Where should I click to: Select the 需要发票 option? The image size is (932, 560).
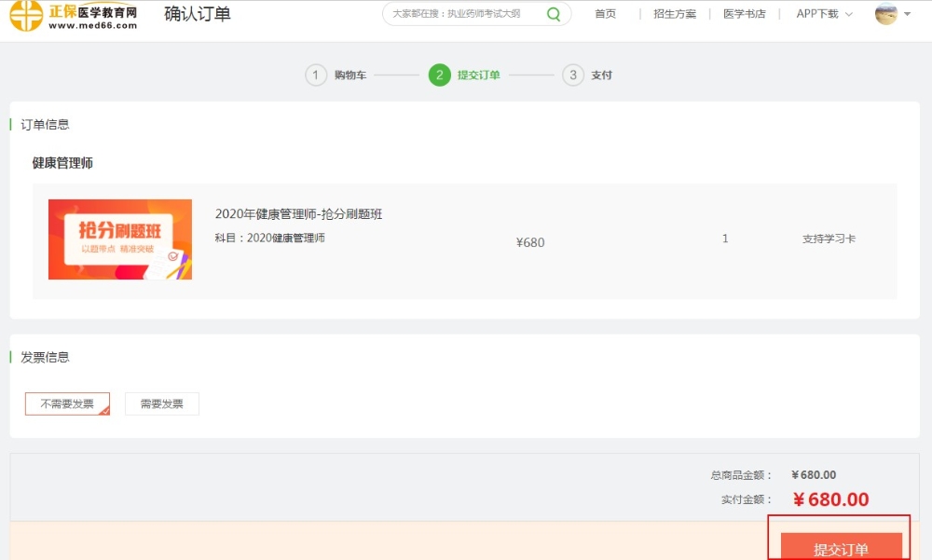point(162,403)
